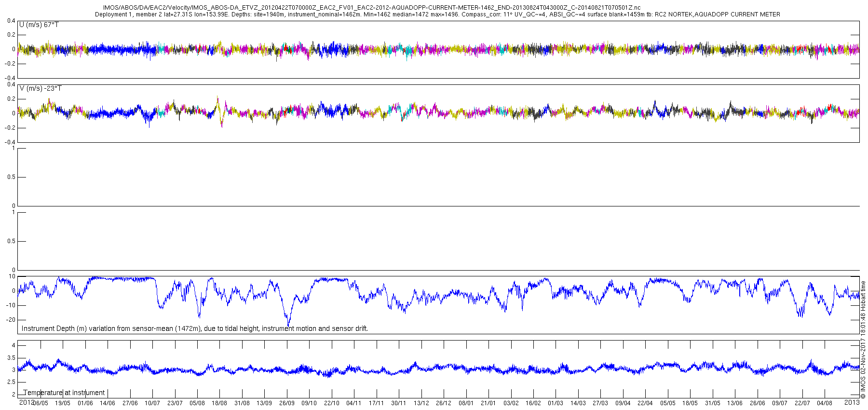Select the 'U (m/s) 67°T' panel label
The image size is (868, 410).
click(x=39, y=25)
